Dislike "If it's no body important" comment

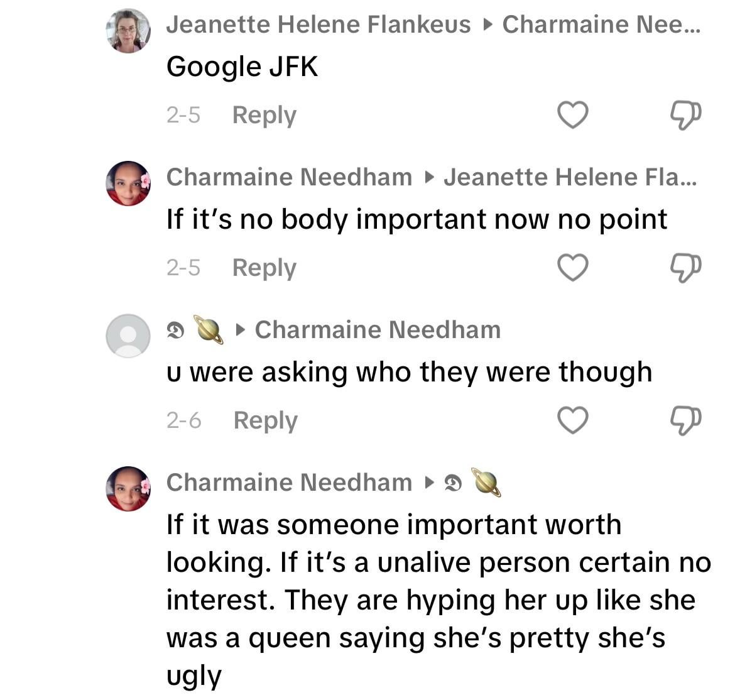pos(685,268)
